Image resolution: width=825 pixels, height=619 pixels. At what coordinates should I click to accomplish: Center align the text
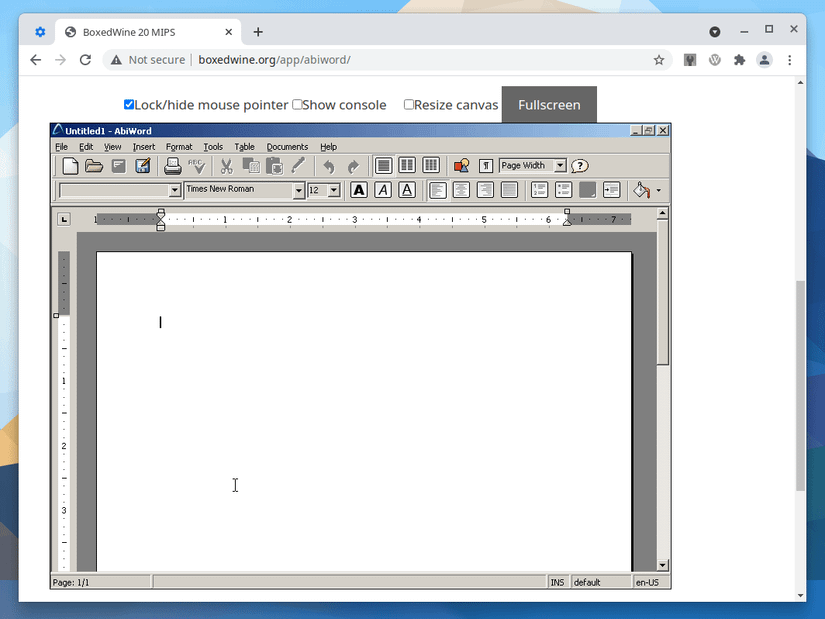pos(461,190)
